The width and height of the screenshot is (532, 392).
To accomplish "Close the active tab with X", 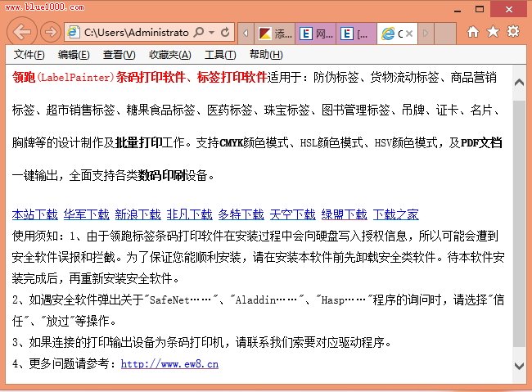I will click(x=409, y=34).
